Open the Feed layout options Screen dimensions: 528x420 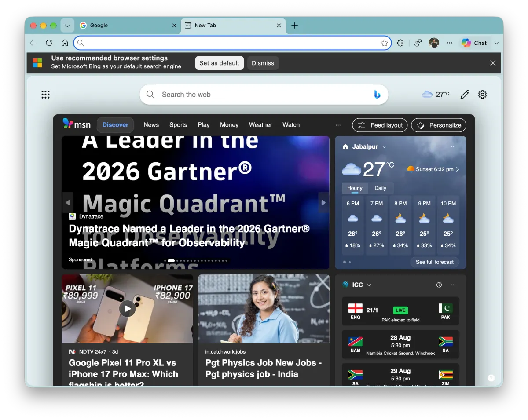(380, 125)
